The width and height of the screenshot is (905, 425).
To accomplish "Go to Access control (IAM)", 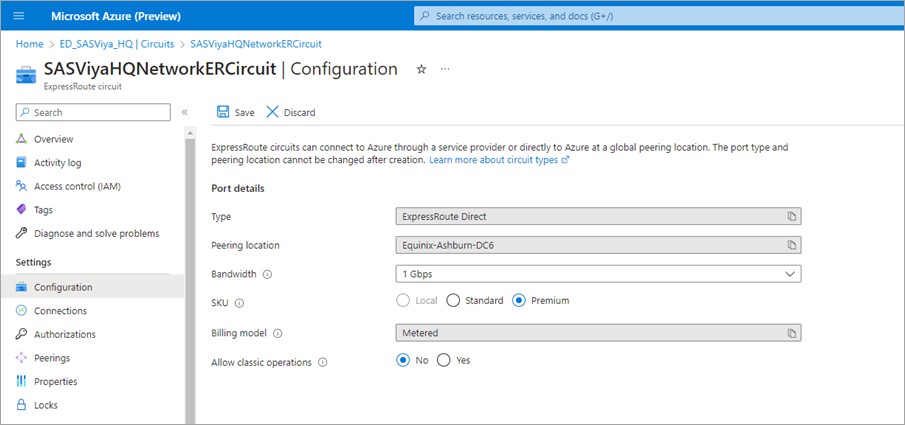I will click(76, 186).
